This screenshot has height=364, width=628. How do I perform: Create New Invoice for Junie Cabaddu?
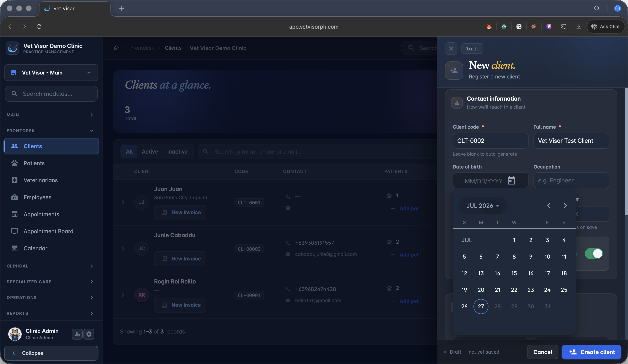180,259
